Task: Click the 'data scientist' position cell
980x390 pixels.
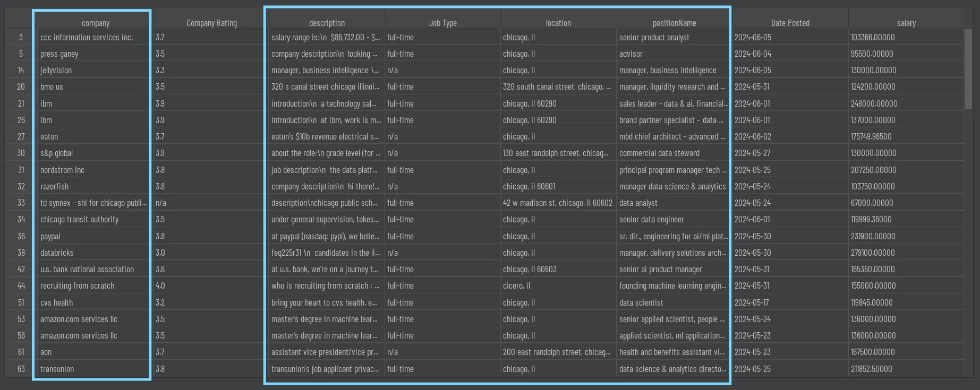Action: [674, 302]
